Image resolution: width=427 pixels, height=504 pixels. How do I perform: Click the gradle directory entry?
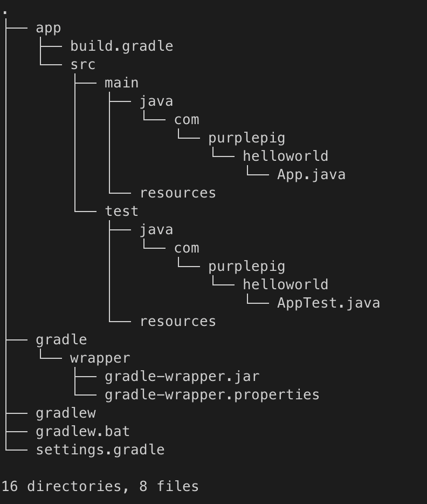[x=61, y=340]
